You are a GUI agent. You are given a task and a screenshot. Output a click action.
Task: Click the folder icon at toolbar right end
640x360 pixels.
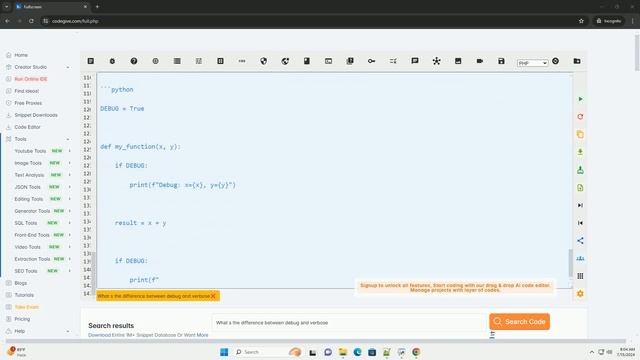[577, 61]
